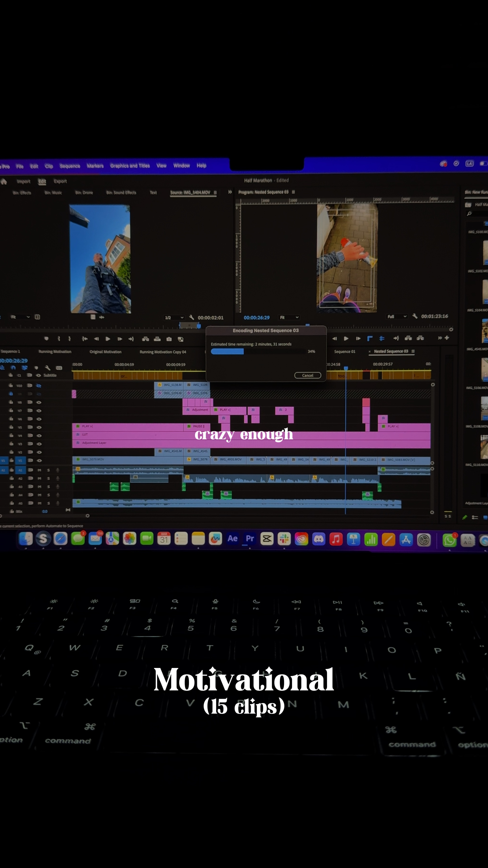Open the Source monitor 1/2 resolution dropdown
This screenshot has width=488, height=868.
[174, 318]
